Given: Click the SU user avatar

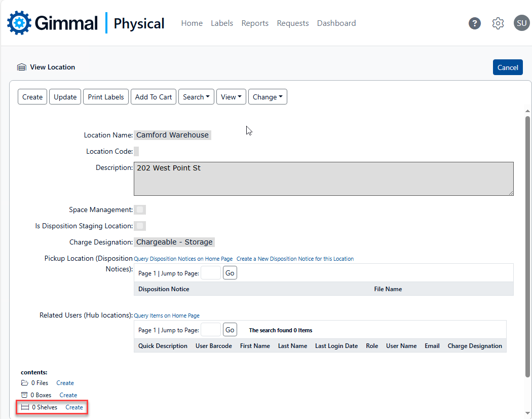Looking at the screenshot, I should (x=521, y=23).
